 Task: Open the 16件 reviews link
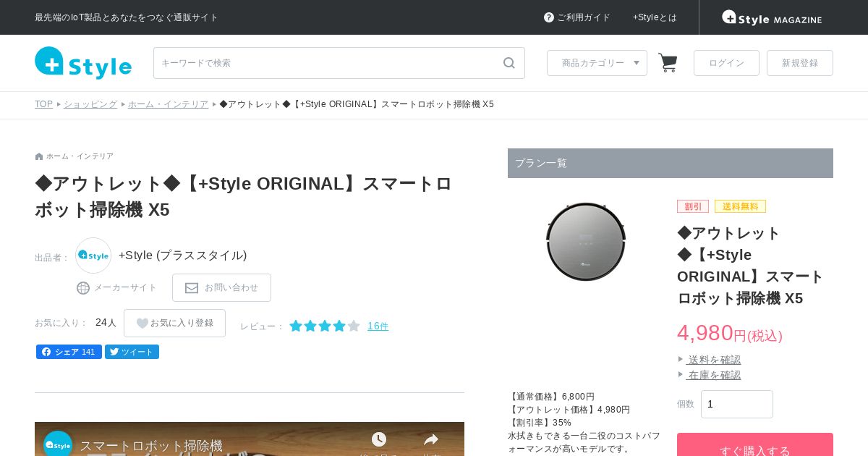coord(378,326)
